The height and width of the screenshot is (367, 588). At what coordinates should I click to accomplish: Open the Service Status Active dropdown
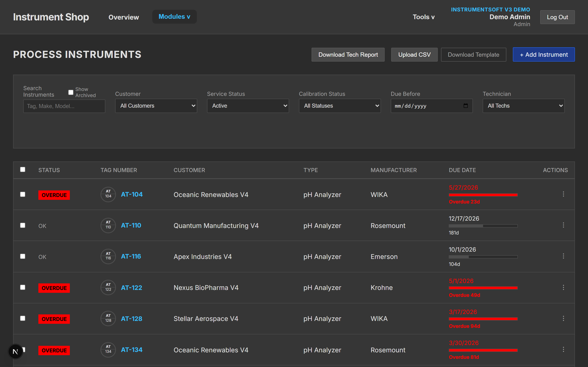coord(248,106)
